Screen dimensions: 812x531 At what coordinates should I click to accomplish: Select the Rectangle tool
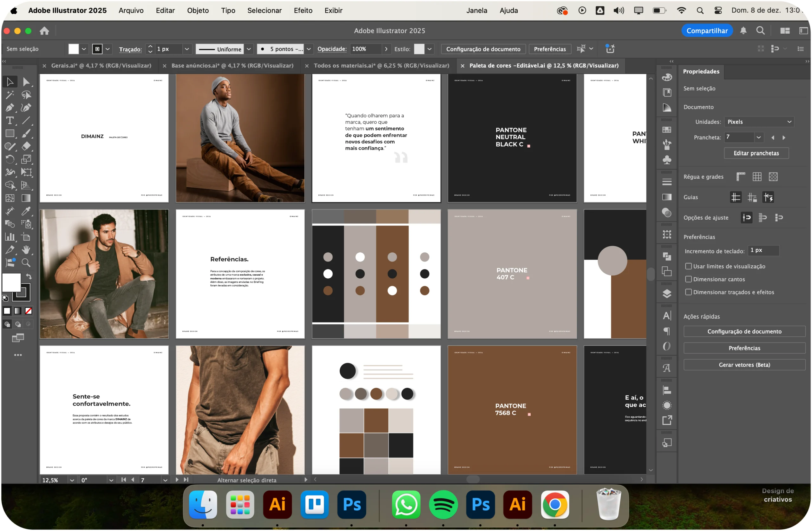[x=10, y=134]
